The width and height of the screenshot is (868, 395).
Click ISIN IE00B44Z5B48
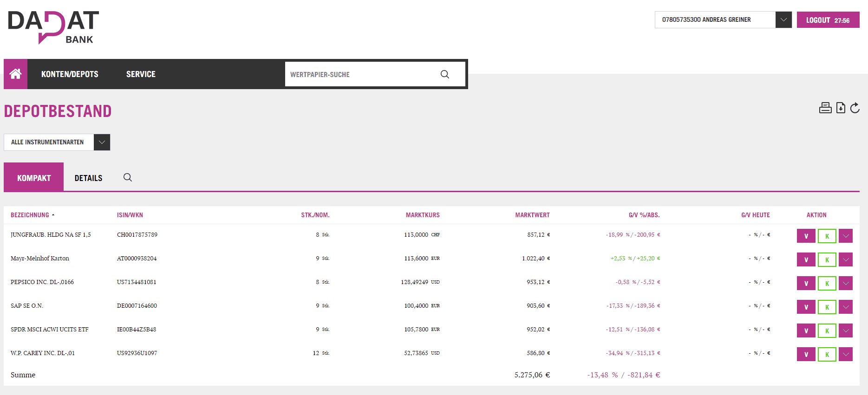(x=137, y=330)
